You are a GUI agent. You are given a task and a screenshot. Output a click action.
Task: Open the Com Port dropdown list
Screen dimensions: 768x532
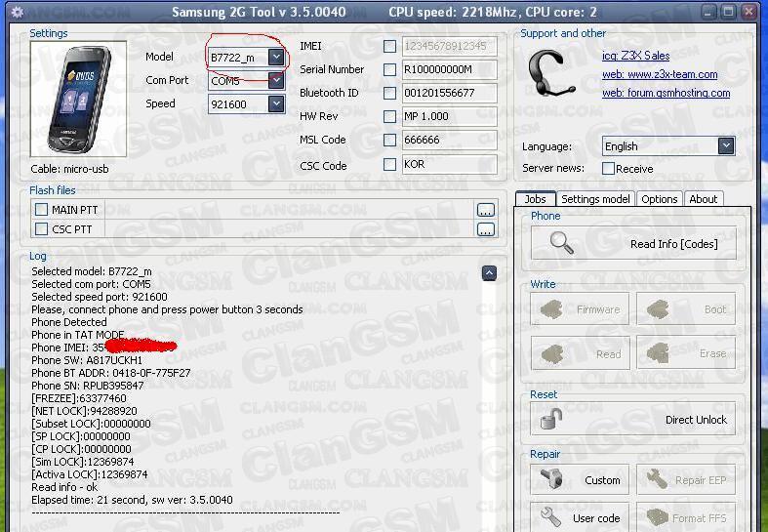click(276, 81)
